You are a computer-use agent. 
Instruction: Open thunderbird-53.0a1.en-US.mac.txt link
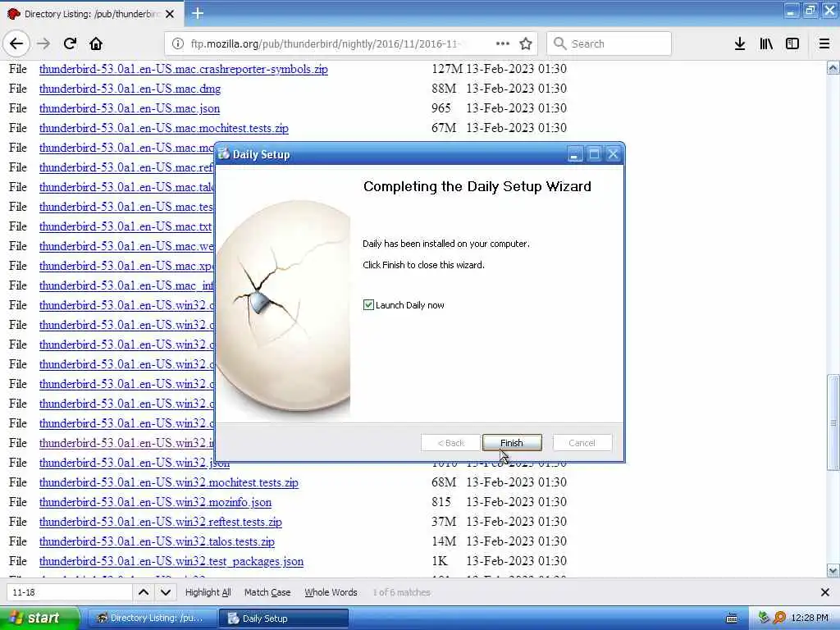[126, 226]
